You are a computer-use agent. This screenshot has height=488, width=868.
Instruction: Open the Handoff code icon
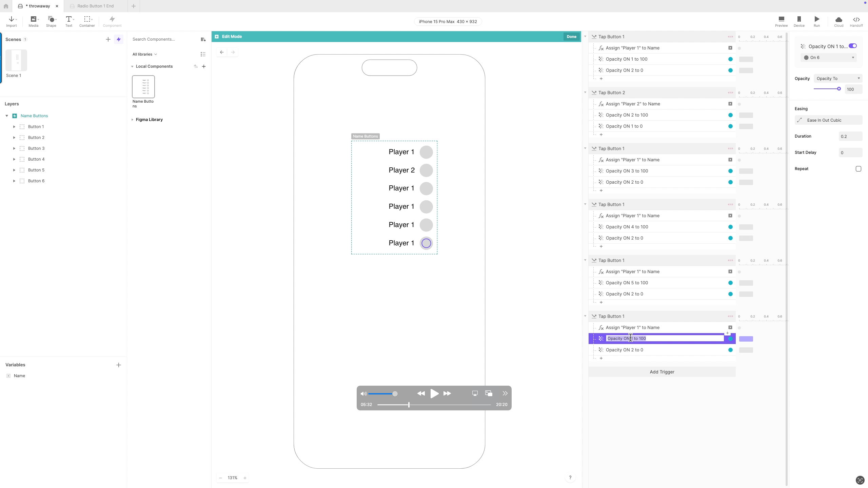click(856, 19)
